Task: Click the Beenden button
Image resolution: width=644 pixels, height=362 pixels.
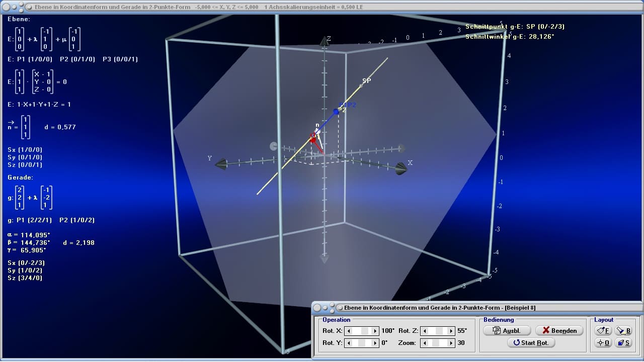Action: tap(559, 330)
